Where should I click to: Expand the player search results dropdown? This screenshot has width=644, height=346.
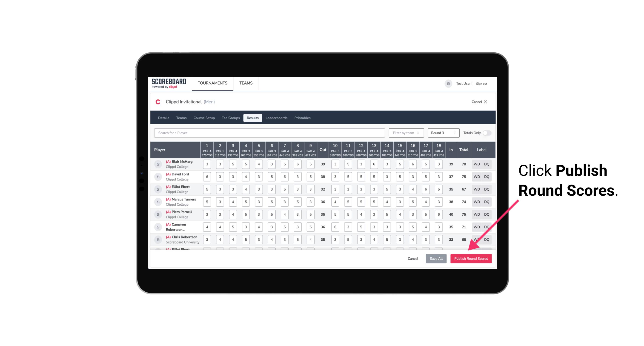(270, 132)
